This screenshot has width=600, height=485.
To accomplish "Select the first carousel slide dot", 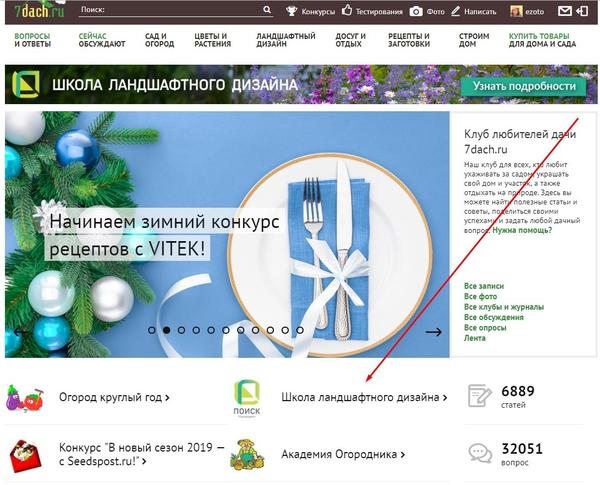I will [152, 329].
